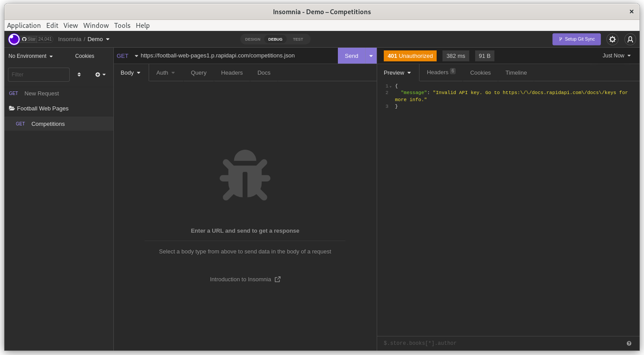This screenshot has height=355, width=644.
Task: Switch to the TEST activity toggle
Action: (x=298, y=39)
